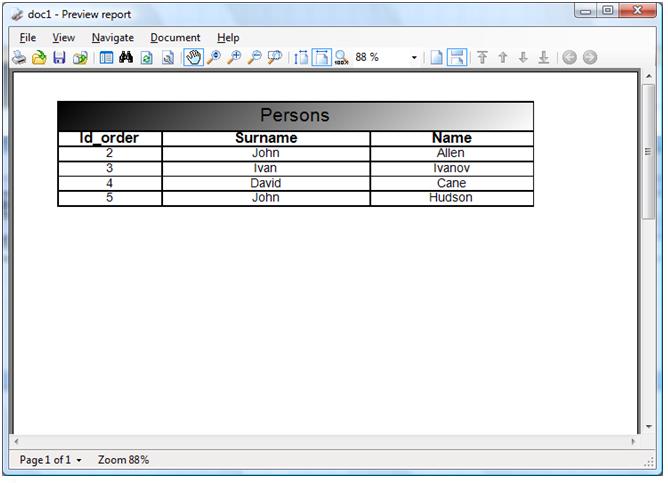Image resolution: width=668 pixels, height=483 pixels.
Task: Click the Zoom Out magnifier icon
Action: 255,57
